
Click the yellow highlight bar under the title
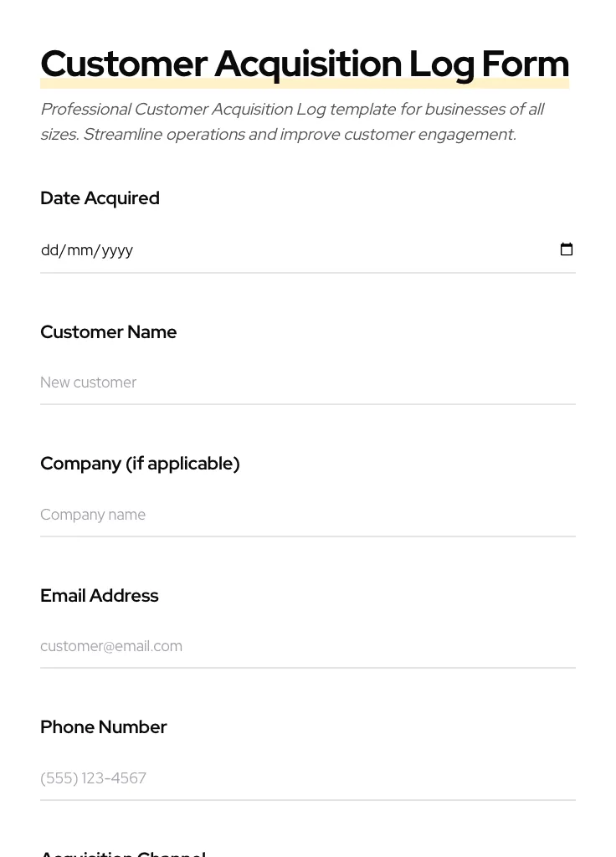pos(305,84)
